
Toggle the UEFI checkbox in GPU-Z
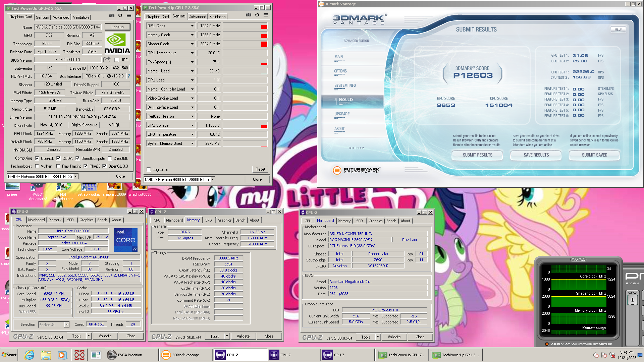[x=116, y=60]
